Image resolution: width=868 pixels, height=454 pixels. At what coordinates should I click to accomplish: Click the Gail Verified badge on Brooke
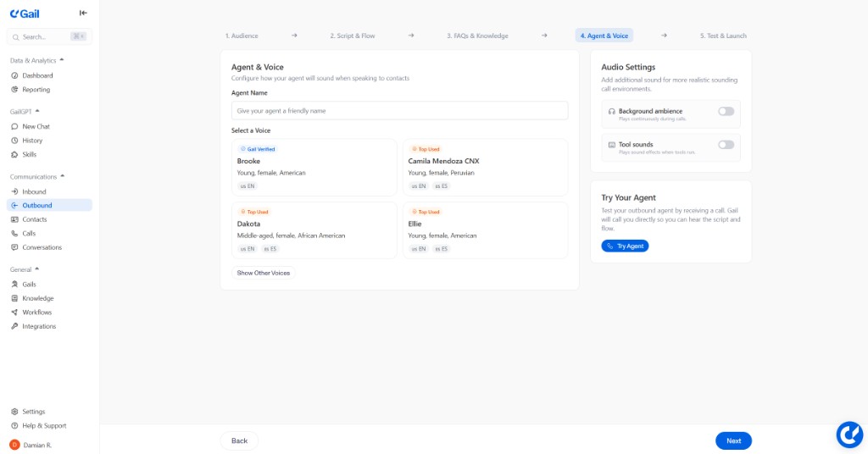(258, 149)
